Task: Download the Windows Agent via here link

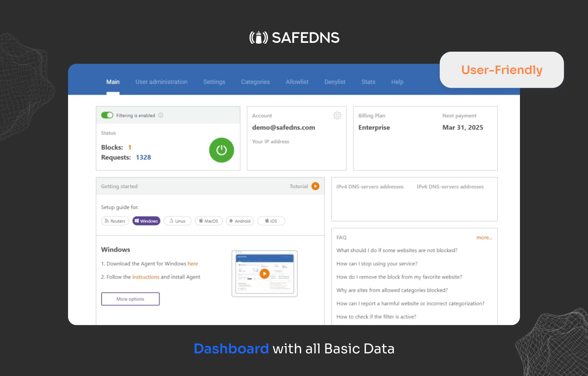Action: pos(193,263)
